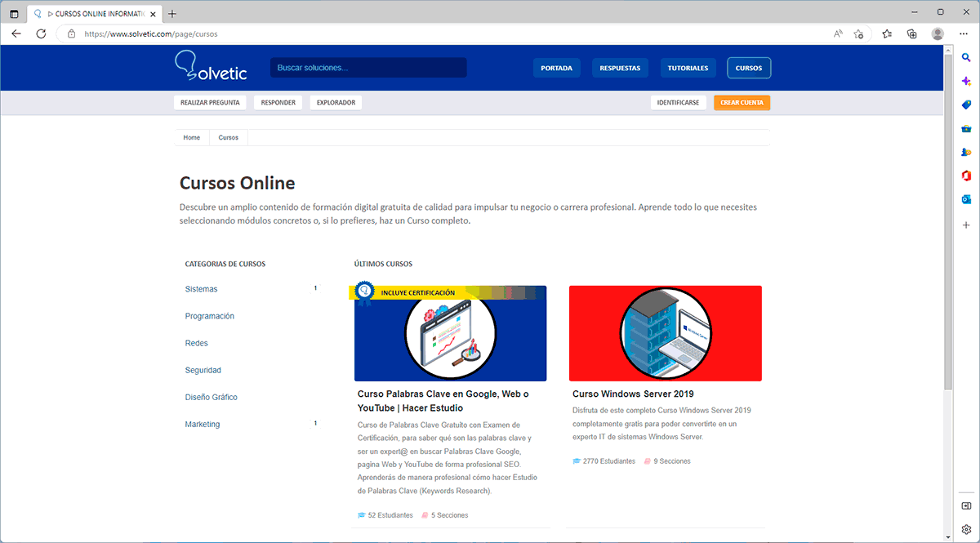Open the browser profile avatar
This screenshot has width=980, height=543.
[938, 34]
